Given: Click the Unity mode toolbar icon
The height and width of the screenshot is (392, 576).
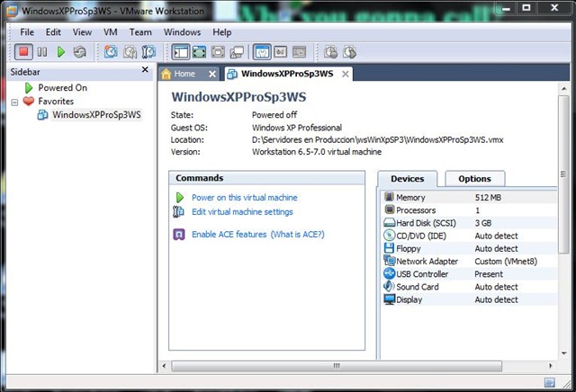Looking at the screenshot, I should point(237,52).
